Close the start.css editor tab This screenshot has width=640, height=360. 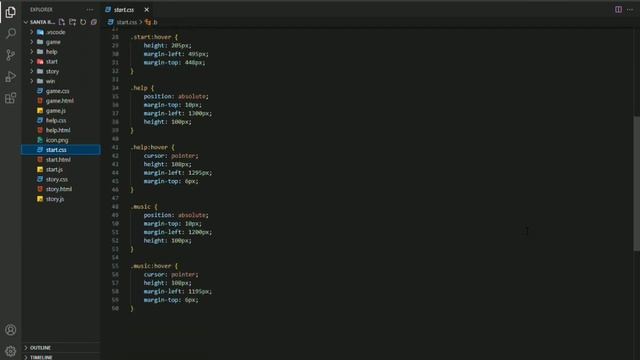147,9
